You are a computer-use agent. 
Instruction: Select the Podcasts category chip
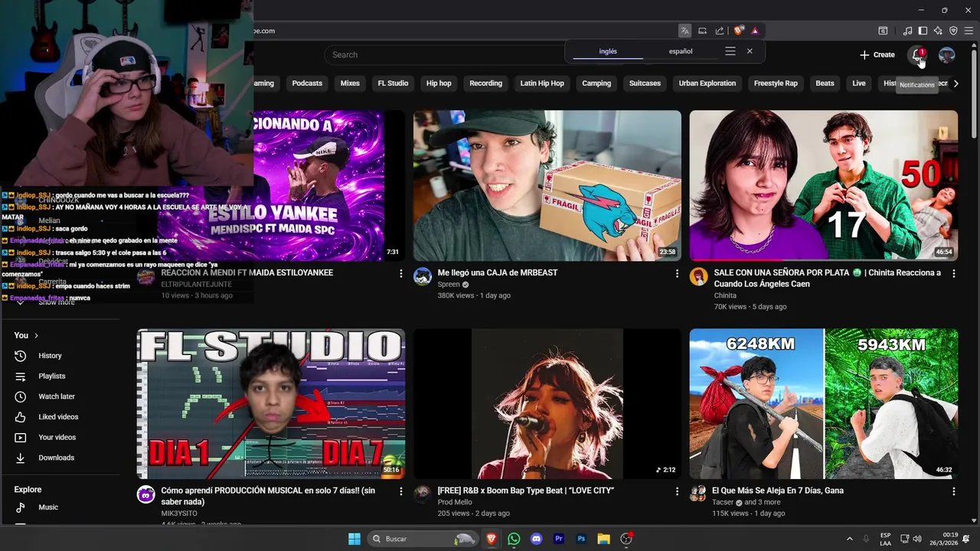tap(307, 83)
